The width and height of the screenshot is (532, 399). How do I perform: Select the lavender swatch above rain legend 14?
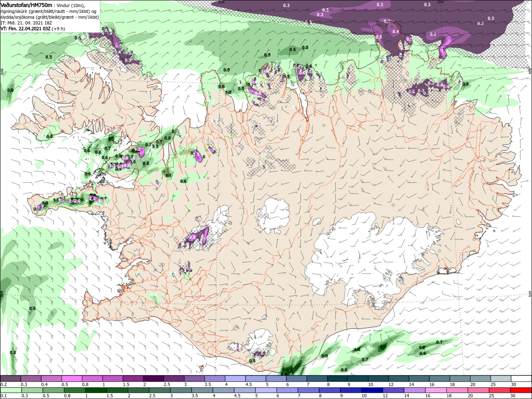tap(415, 390)
